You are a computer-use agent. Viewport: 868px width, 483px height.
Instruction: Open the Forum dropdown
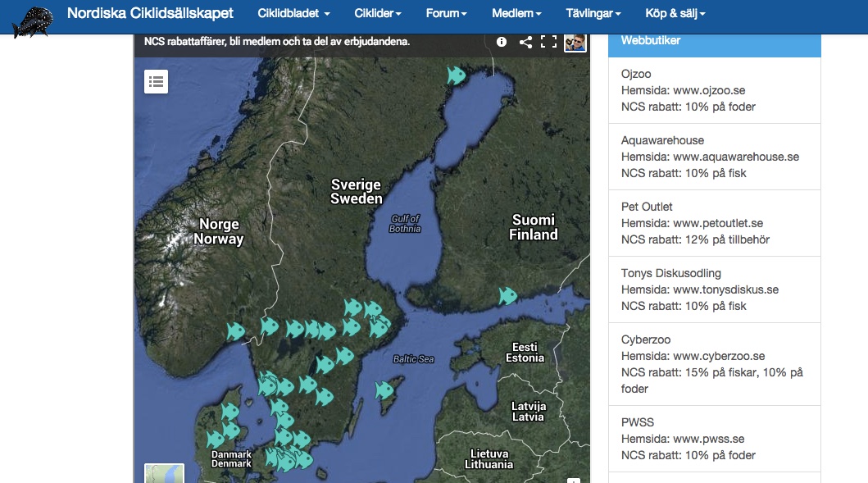[446, 13]
